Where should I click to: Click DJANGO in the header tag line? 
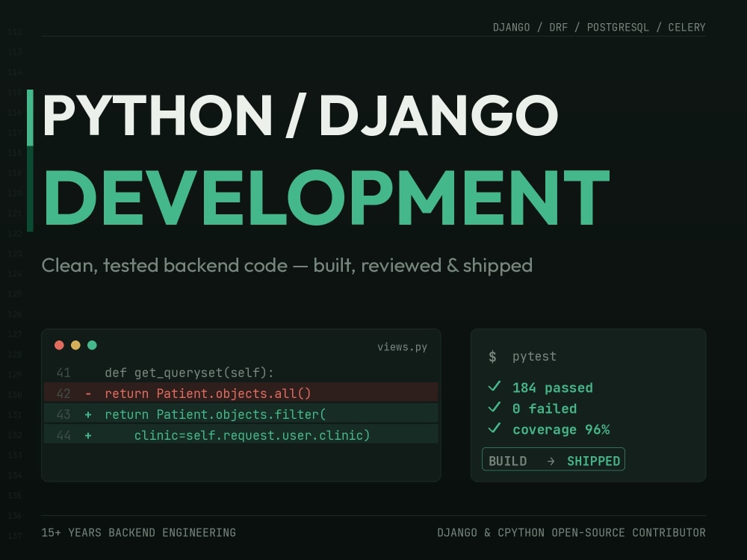click(511, 27)
